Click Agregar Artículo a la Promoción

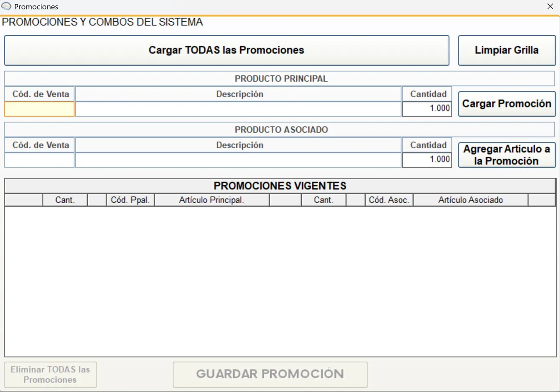506,154
